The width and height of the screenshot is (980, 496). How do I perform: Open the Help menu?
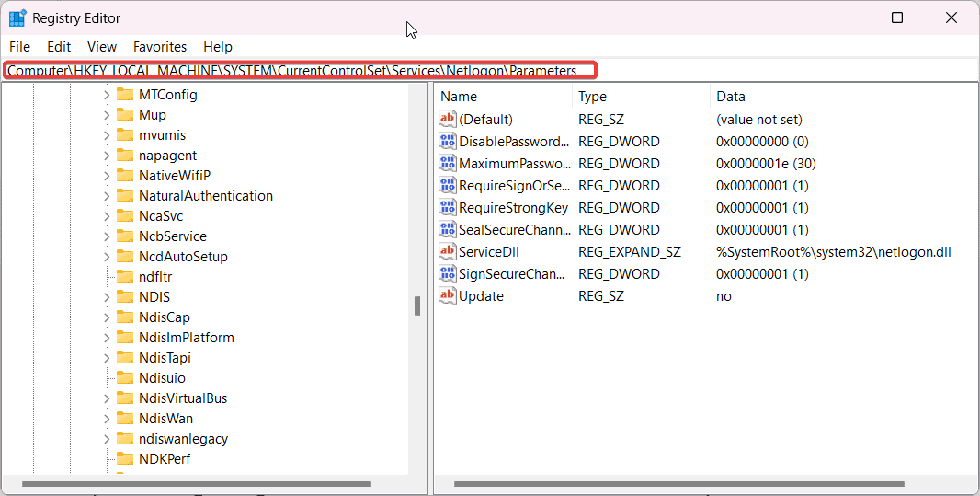click(218, 47)
